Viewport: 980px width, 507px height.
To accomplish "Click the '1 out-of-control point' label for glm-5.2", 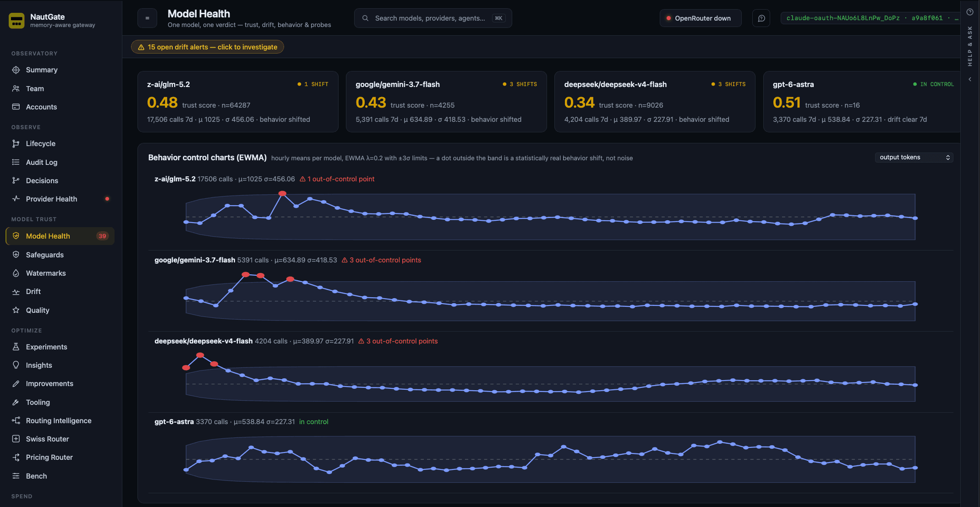I will pyautogui.click(x=337, y=179).
